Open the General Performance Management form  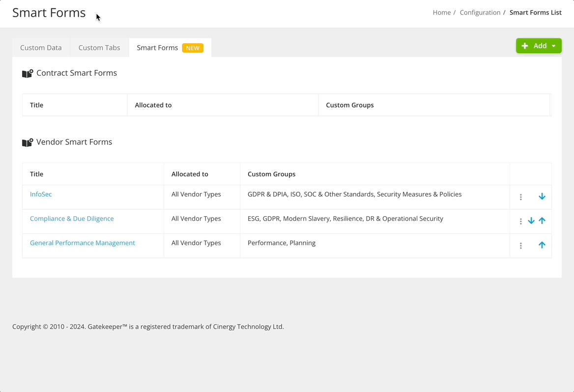point(82,243)
